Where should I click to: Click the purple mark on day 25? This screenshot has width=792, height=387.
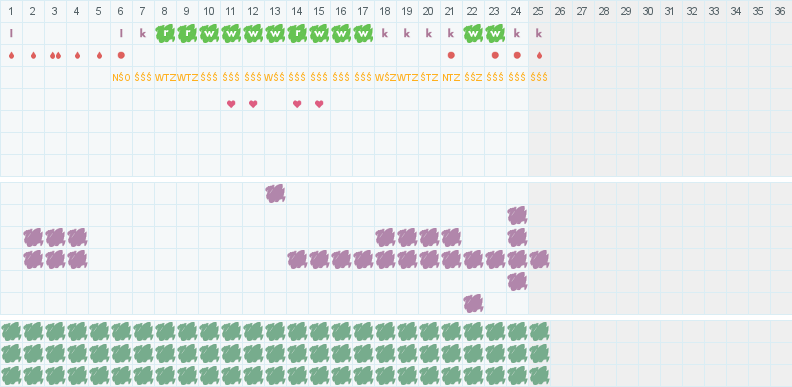(x=539, y=260)
